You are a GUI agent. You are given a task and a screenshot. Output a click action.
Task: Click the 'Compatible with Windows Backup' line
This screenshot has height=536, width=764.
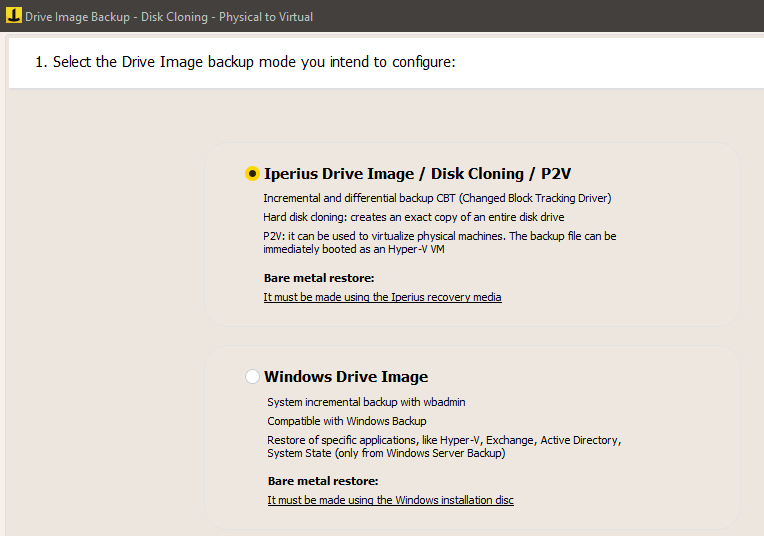point(346,421)
